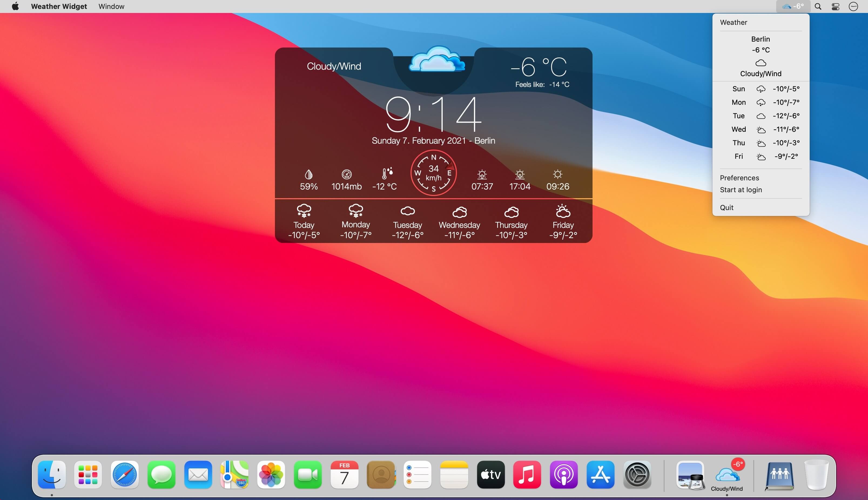Open the -6° weather menu bar item
This screenshot has width=868, height=500.
click(x=793, y=6)
